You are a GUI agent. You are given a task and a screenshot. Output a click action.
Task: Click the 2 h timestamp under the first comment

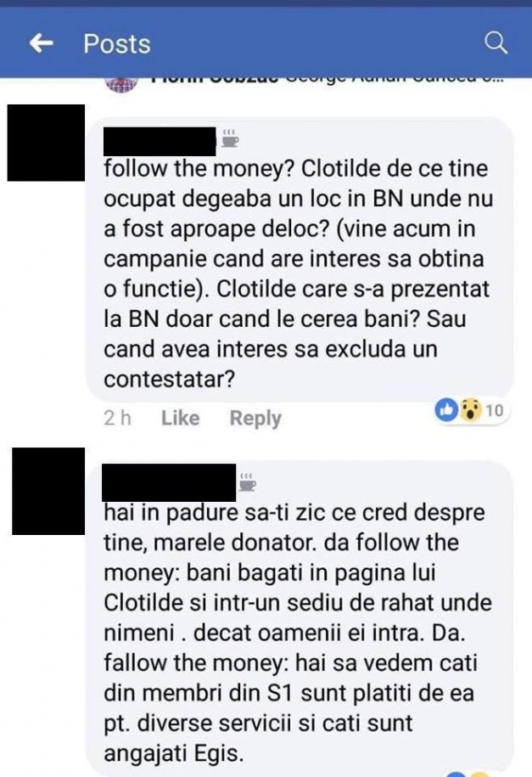(117, 418)
